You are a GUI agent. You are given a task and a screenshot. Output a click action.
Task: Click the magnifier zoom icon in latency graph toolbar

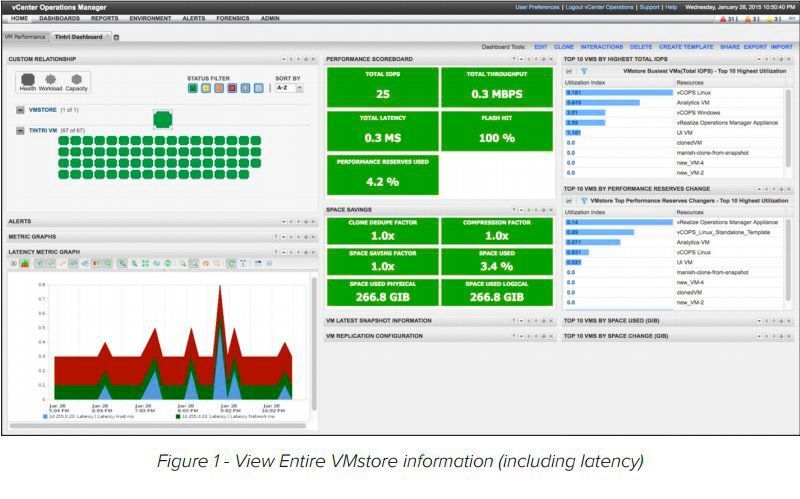(x=183, y=264)
